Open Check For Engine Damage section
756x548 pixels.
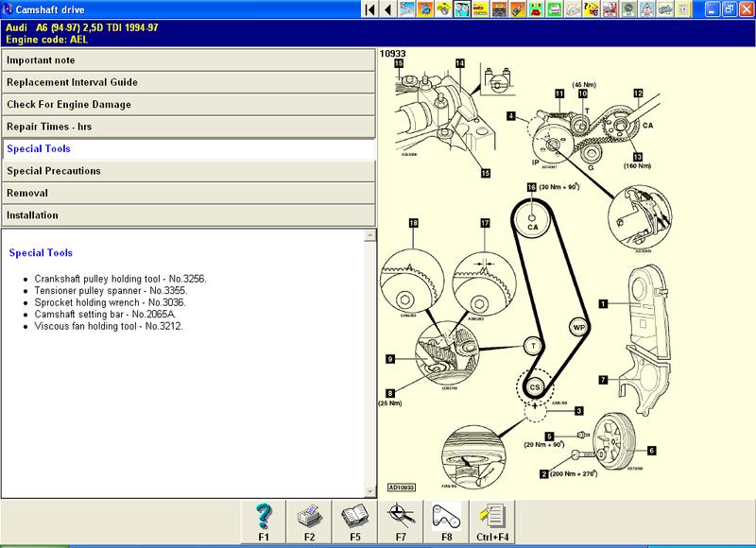(187, 104)
